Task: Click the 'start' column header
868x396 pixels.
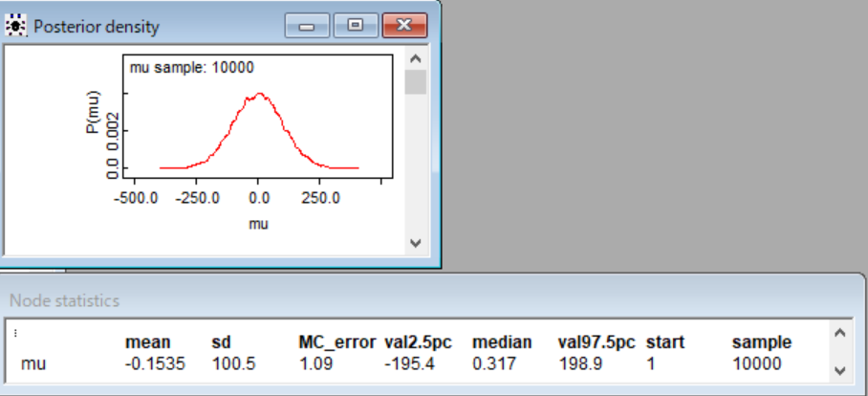Action: [x=664, y=342]
